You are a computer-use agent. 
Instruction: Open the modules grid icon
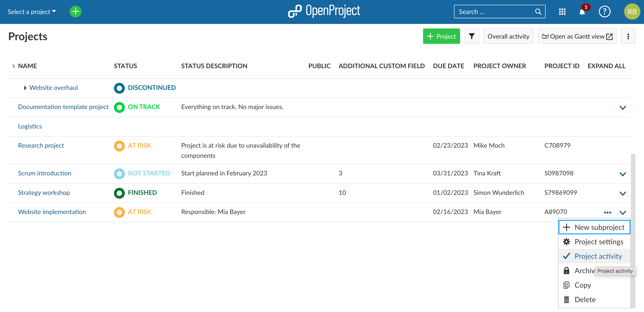[x=562, y=12]
